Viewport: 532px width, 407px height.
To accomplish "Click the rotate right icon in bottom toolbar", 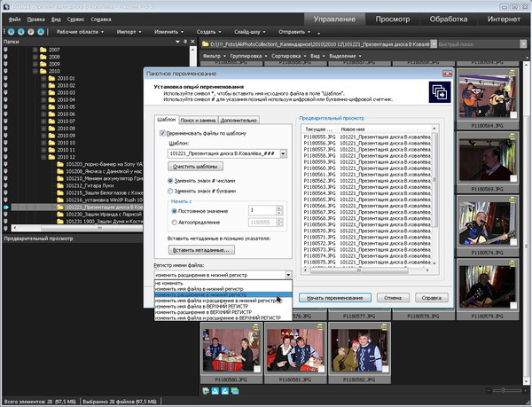I will click(224, 391).
